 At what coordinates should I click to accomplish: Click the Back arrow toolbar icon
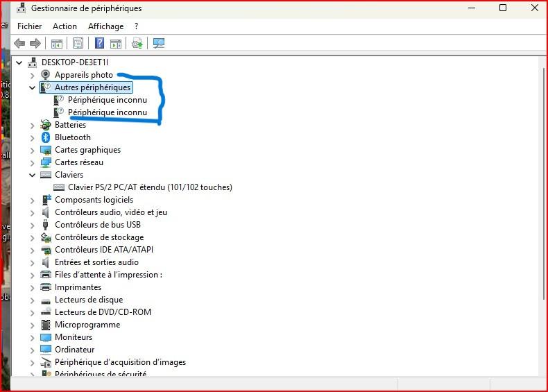point(19,43)
